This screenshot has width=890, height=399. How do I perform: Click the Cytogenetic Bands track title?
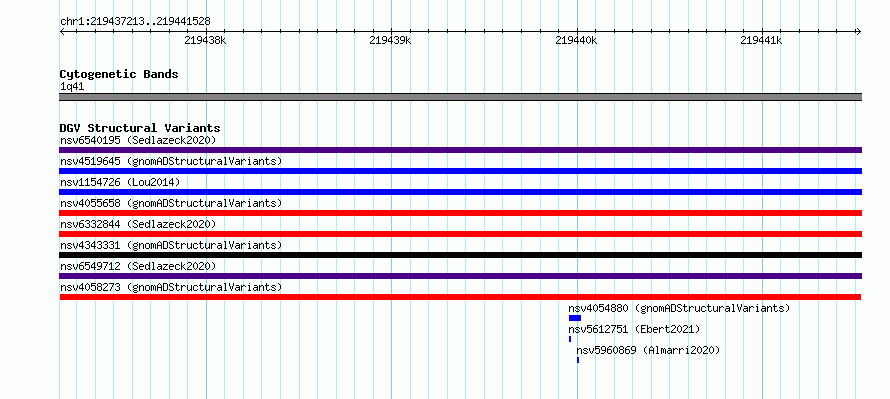click(x=119, y=74)
